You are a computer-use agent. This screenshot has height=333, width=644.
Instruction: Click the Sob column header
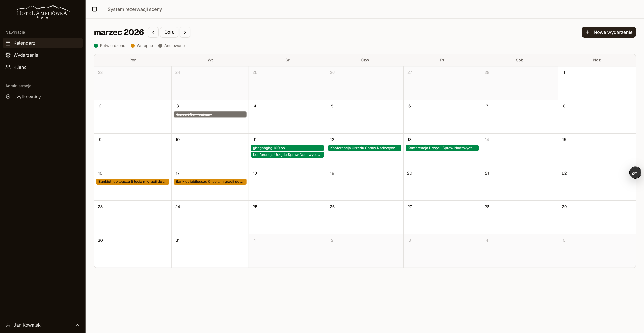coord(520,60)
